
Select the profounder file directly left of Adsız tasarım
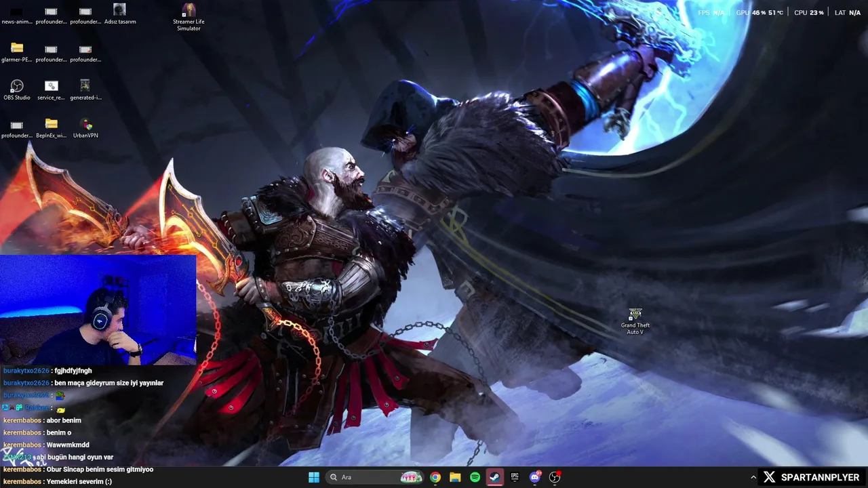[x=85, y=14]
